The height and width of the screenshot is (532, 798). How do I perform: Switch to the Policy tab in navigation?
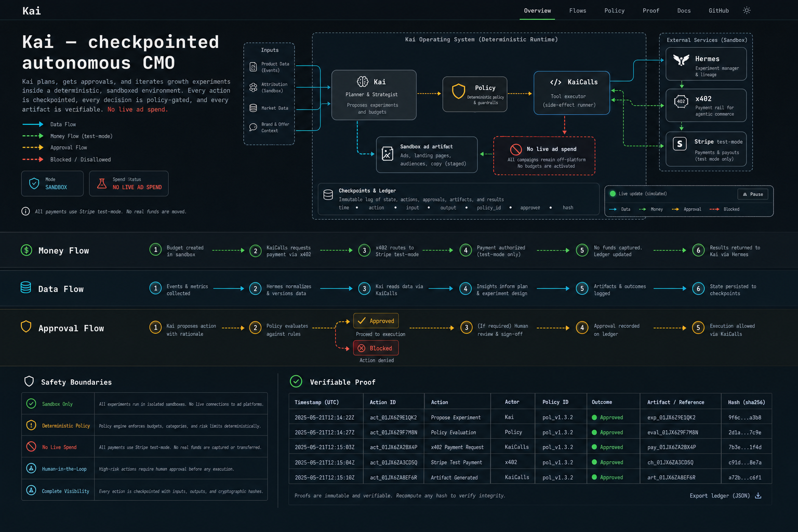(x=615, y=10)
